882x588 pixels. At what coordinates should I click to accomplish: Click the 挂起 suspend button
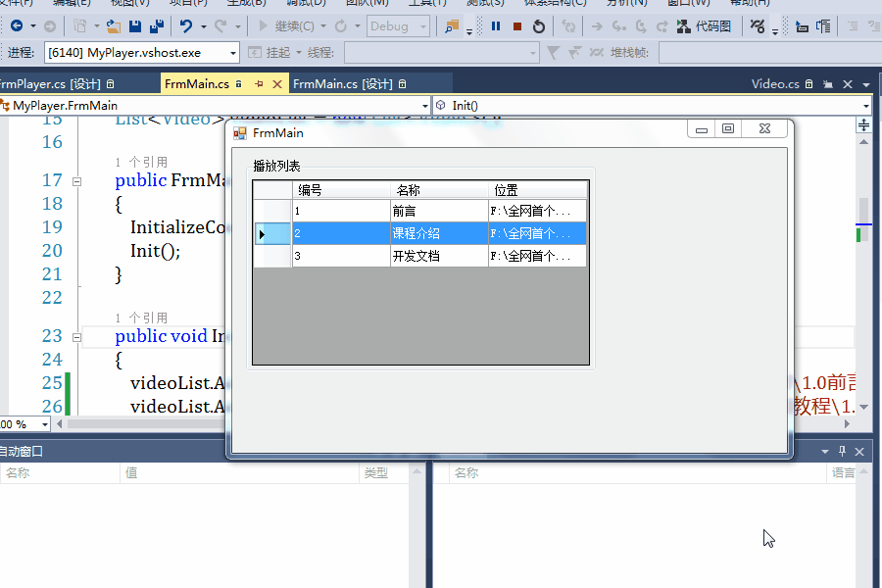pos(269,52)
